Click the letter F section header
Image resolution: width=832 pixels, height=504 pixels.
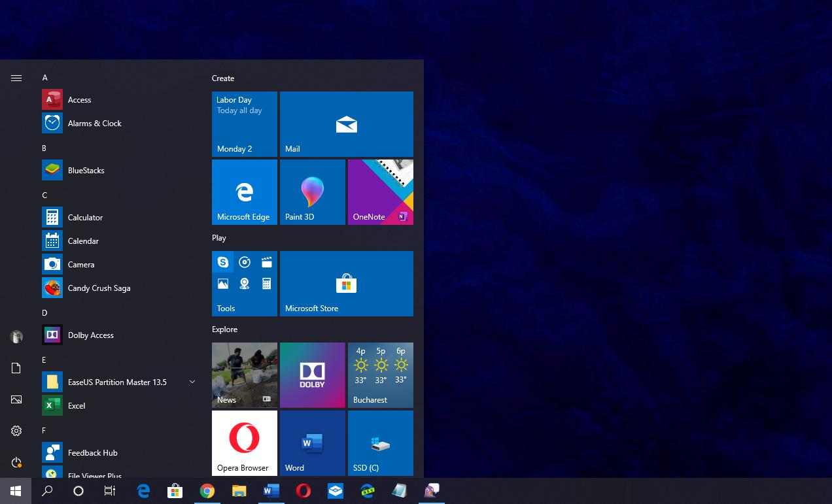pos(44,431)
